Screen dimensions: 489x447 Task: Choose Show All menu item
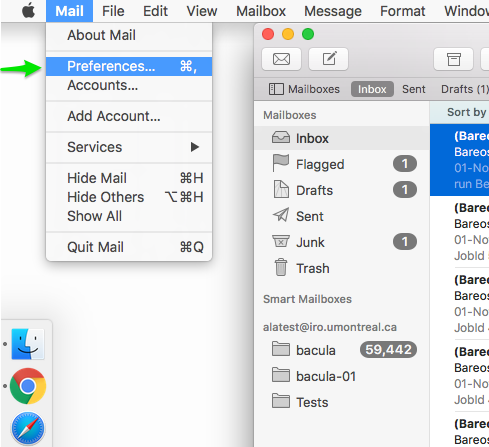pyautogui.click(x=129, y=216)
